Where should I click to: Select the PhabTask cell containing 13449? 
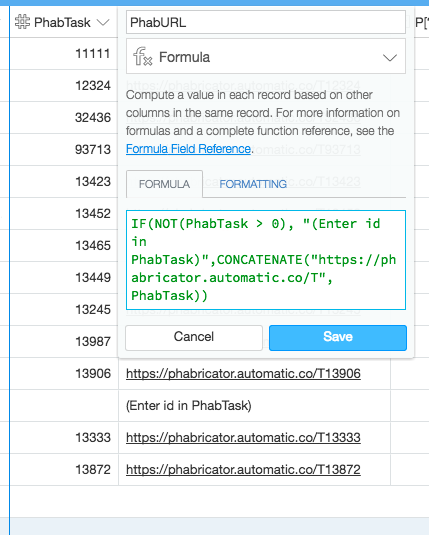click(64, 277)
